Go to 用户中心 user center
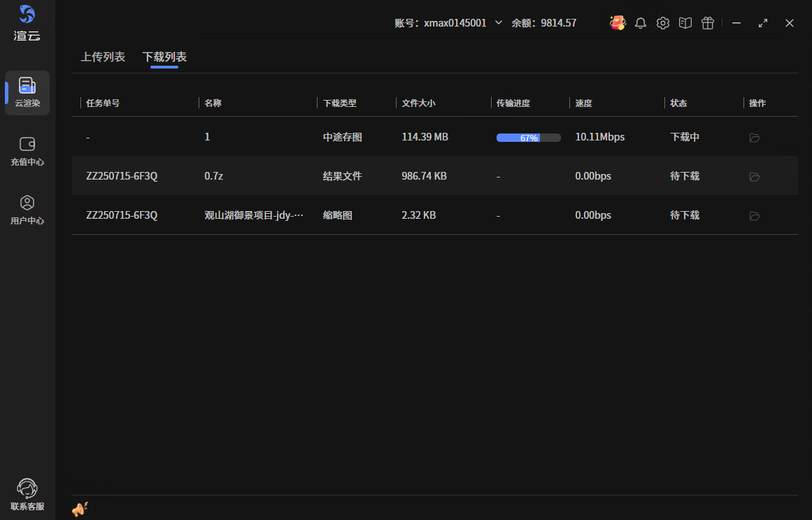Viewport: 812px width, 520px height. tap(27, 210)
